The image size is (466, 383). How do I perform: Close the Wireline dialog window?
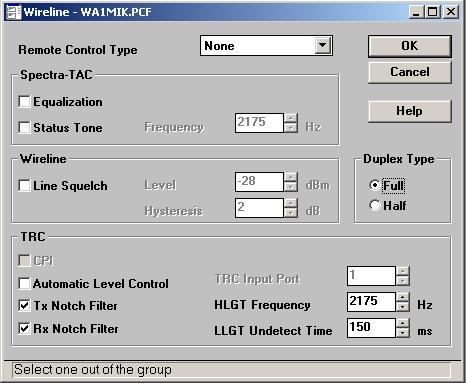click(451, 12)
